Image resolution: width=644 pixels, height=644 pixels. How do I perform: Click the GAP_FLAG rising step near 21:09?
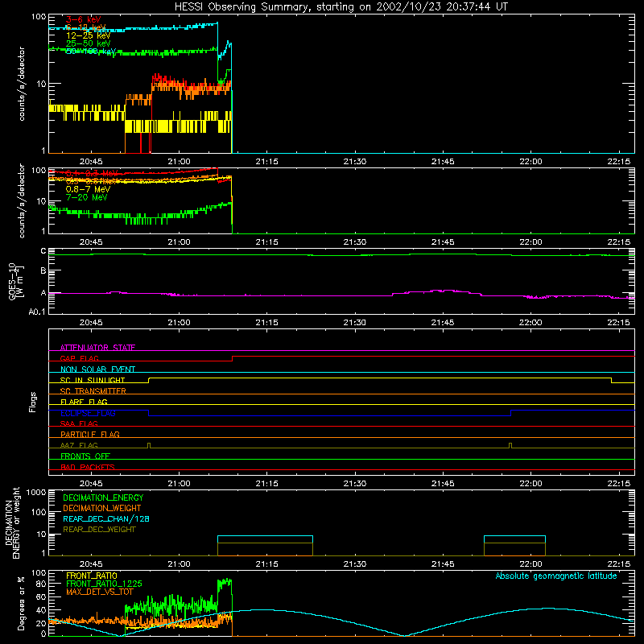point(233,358)
